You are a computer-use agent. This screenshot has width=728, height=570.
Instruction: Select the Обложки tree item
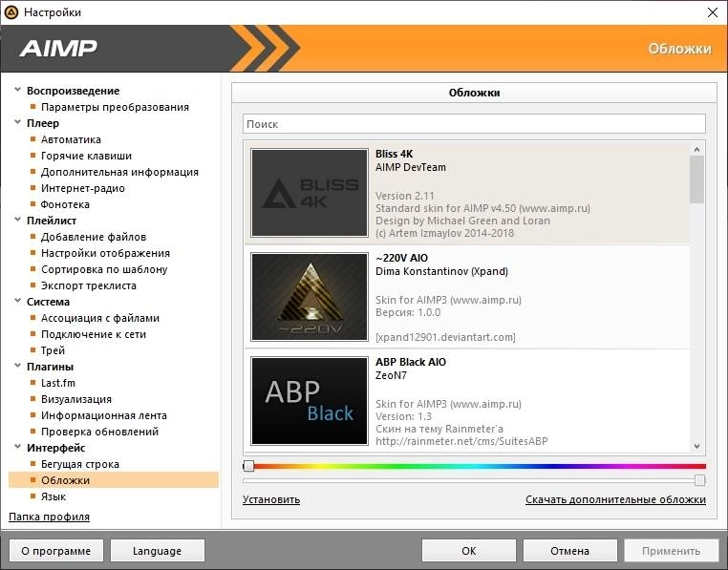(114, 480)
